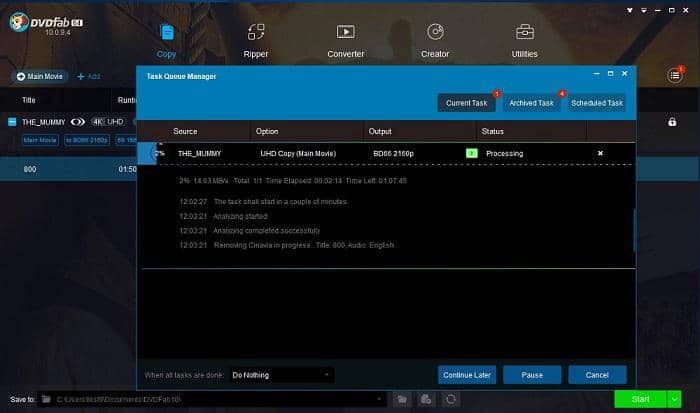Click the Source column header

tap(185, 131)
